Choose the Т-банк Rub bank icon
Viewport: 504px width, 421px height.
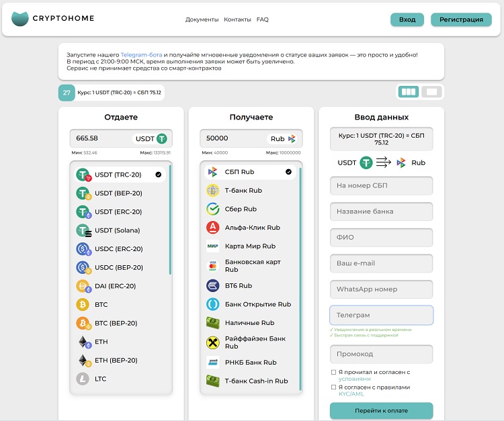coord(212,191)
